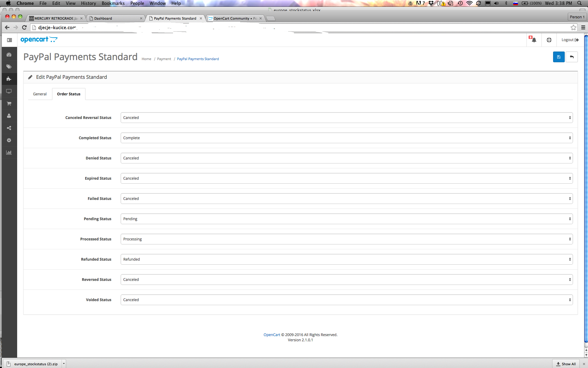This screenshot has width=588, height=368.
Task: Open Refunded Status dropdown
Action: pyautogui.click(x=346, y=259)
